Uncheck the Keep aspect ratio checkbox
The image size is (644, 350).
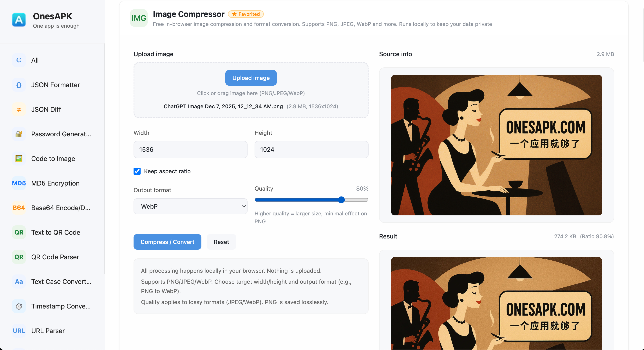(137, 171)
